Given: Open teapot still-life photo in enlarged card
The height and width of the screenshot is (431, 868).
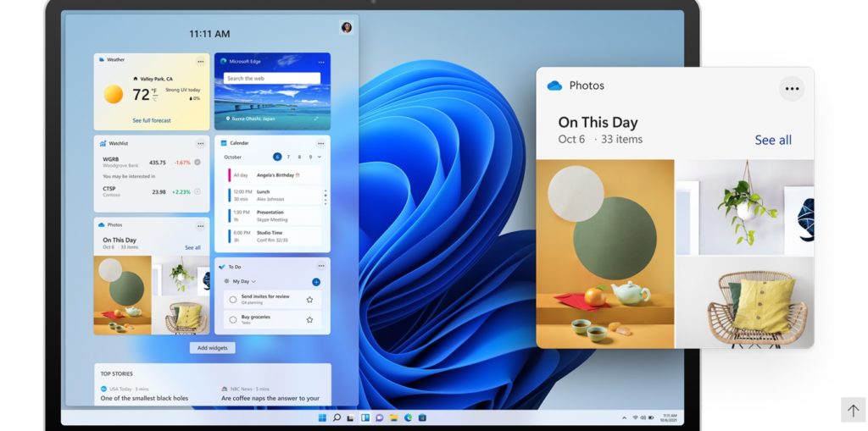Looking at the screenshot, I should coord(605,254).
